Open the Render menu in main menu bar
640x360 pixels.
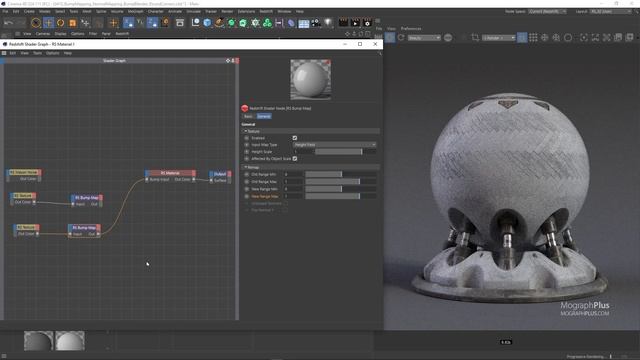coord(227,11)
